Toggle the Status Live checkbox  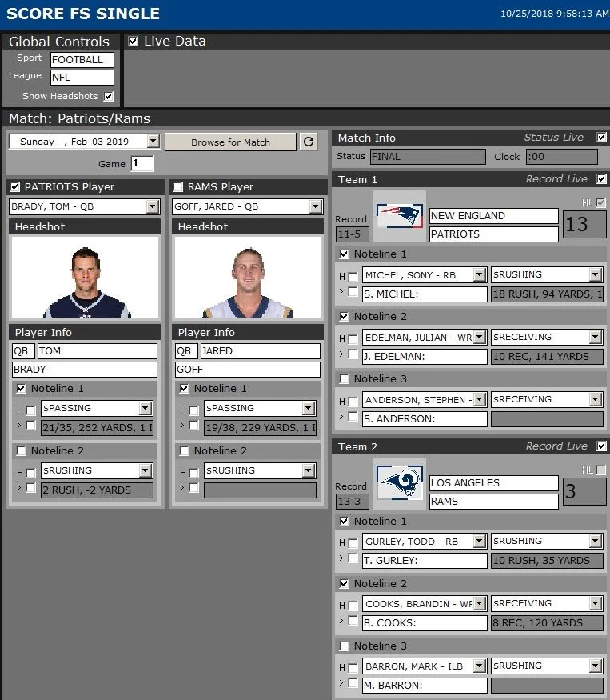pos(601,138)
